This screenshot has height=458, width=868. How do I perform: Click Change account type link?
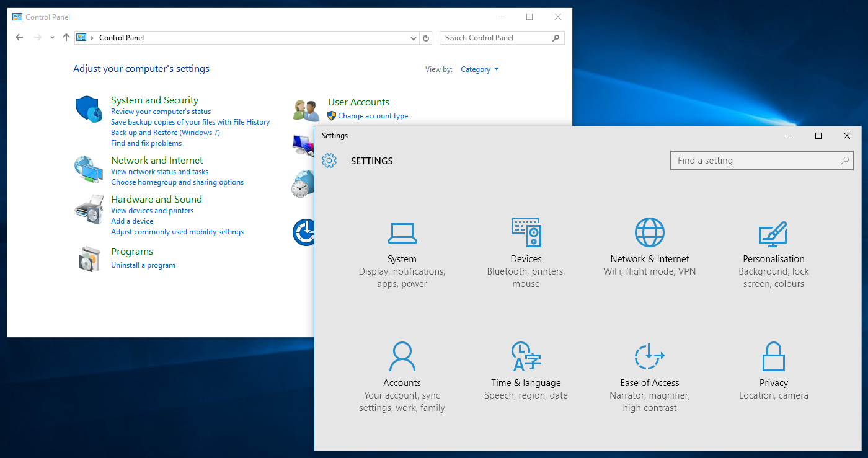point(373,116)
